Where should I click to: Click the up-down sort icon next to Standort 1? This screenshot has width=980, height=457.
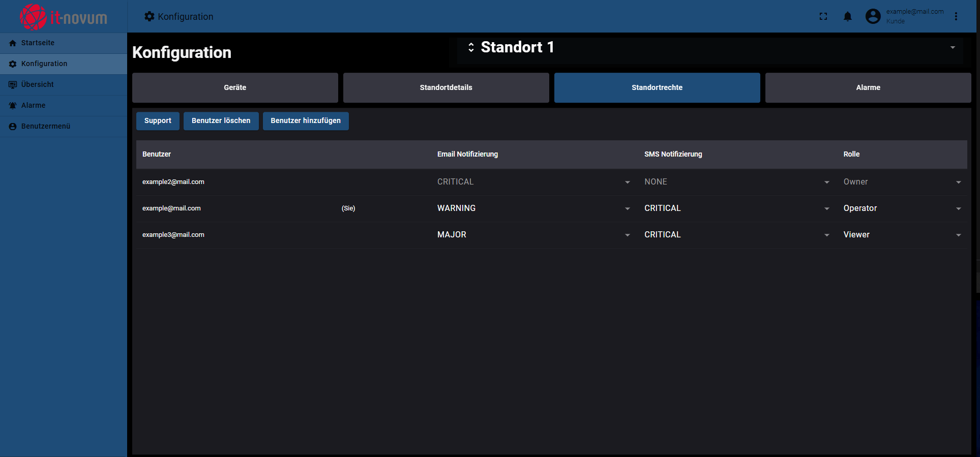[471, 47]
